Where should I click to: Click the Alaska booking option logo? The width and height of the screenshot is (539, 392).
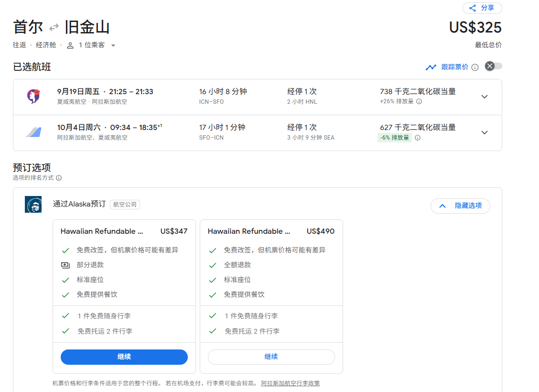[x=33, y=205]
